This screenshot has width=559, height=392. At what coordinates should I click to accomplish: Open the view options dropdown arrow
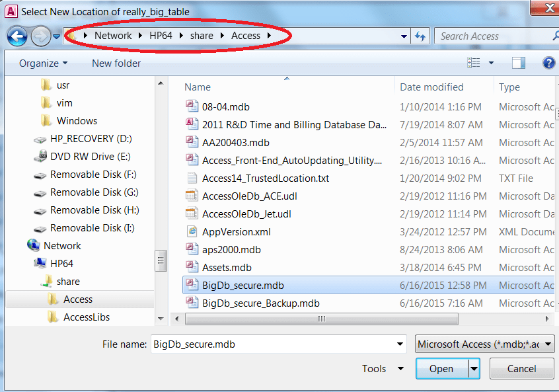pyautogui.click(x=491, y=63)
